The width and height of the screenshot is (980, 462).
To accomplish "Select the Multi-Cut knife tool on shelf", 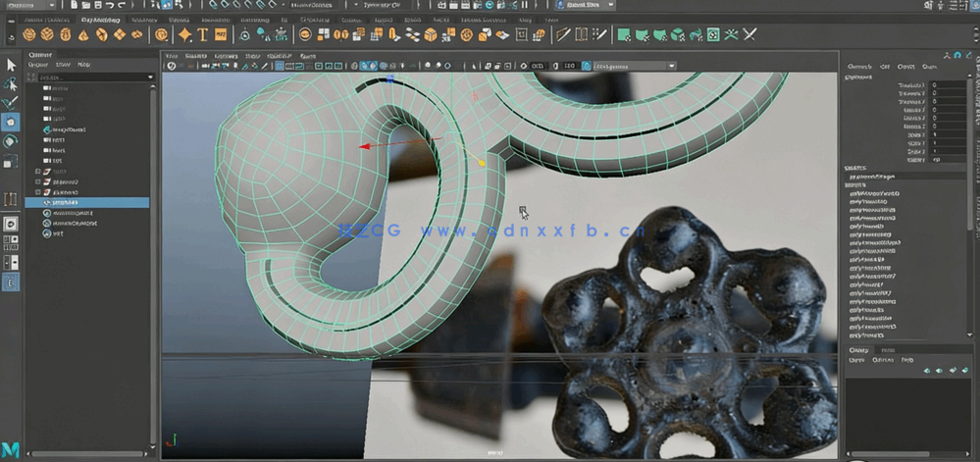I will (x=563, y=34).
